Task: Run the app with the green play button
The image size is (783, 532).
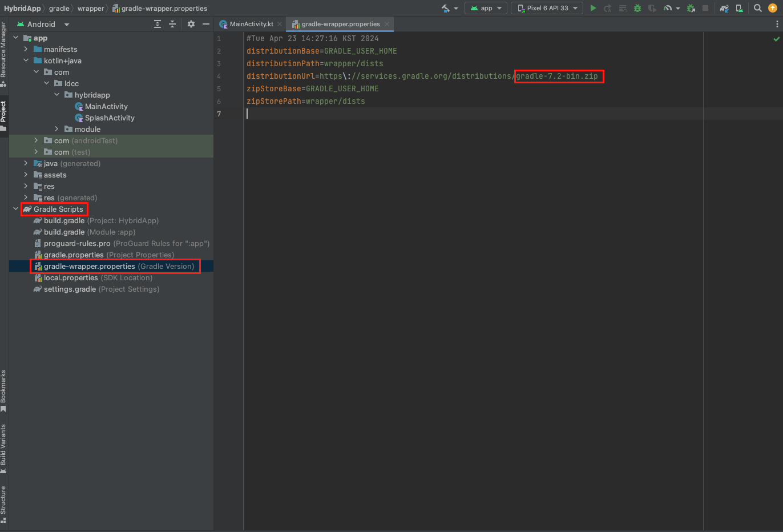Action: click(x=593, y=8)
